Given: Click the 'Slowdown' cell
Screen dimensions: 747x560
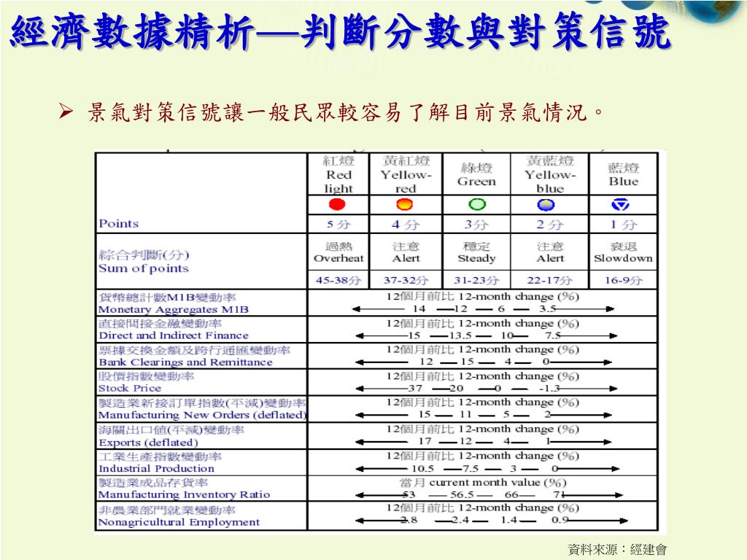Looking at the screenshot, I should (x=623, y=252).
